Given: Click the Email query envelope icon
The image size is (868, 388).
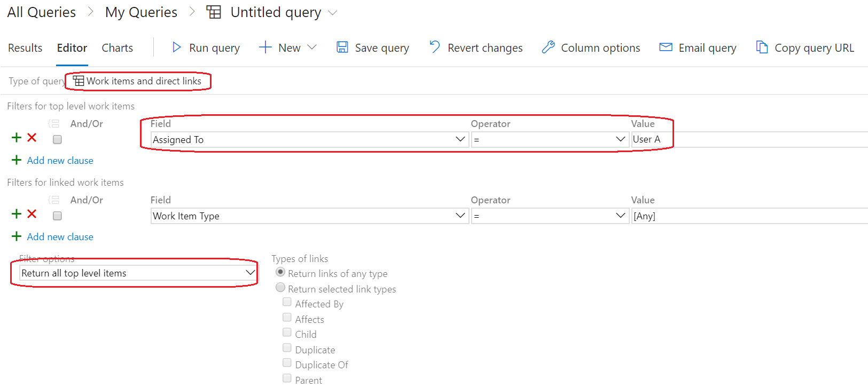Looking at the screenshot, I should 666,47.
